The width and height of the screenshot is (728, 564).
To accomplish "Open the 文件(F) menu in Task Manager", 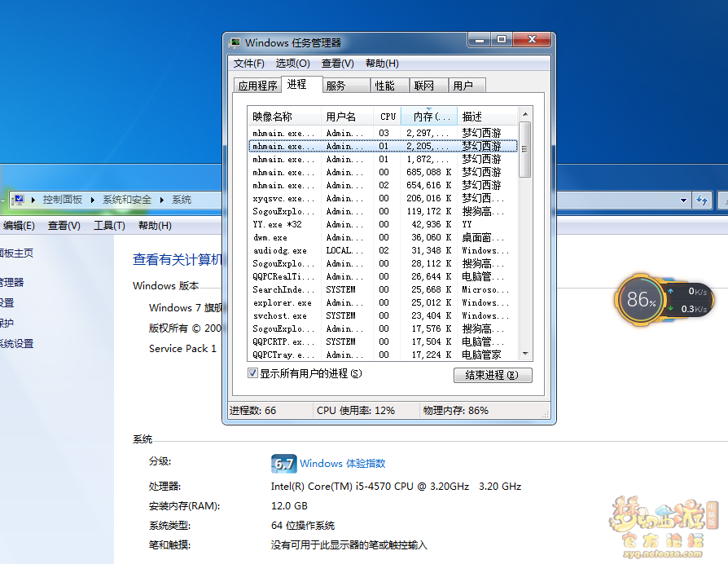I will tap(249, 64).
